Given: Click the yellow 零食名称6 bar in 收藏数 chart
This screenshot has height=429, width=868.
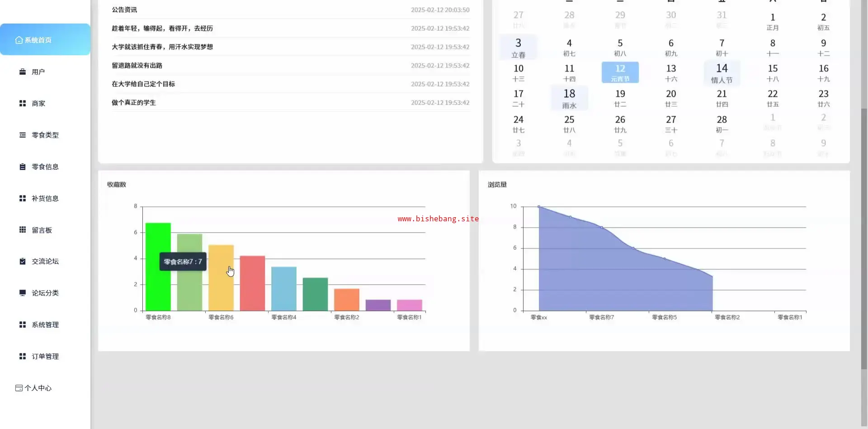Looking at the screenshot, I should (221, 278).
